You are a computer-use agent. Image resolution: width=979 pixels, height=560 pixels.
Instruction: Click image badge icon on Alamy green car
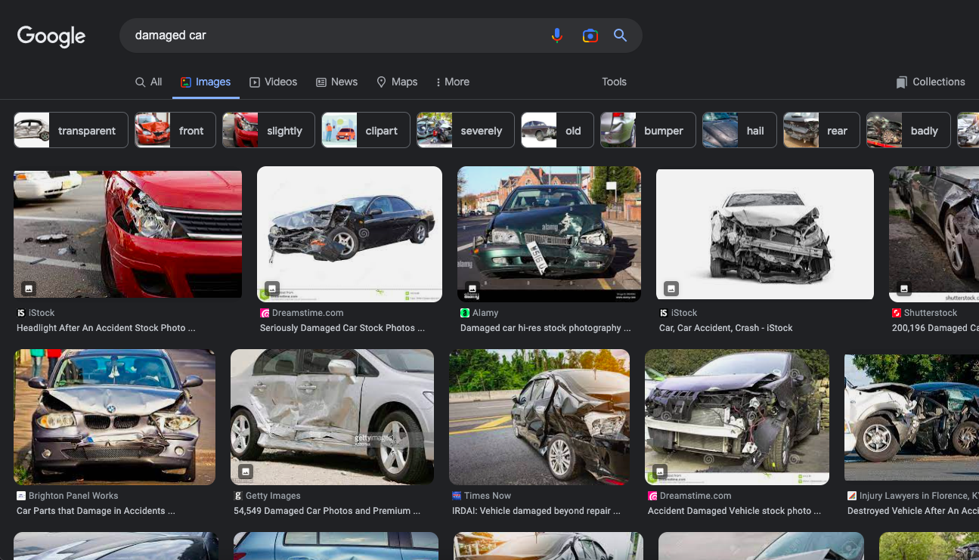point(472,288)
